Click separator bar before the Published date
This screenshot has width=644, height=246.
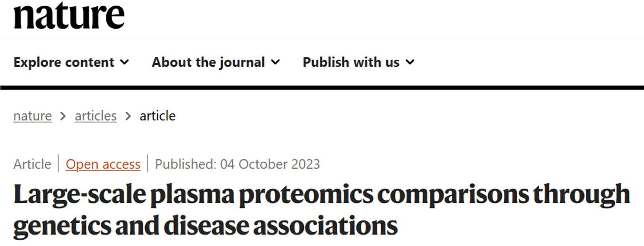[x=148, y=163]
